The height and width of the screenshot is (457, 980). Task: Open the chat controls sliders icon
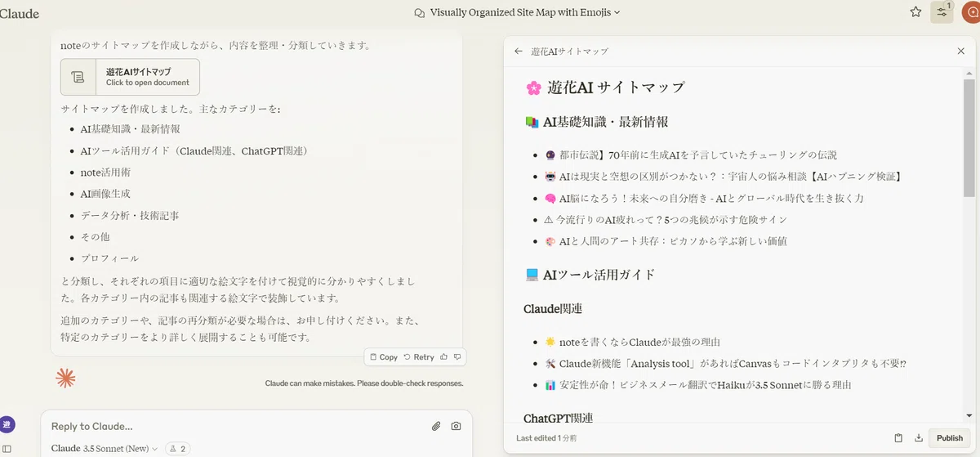pyautogui.click(x=942, y=11)
